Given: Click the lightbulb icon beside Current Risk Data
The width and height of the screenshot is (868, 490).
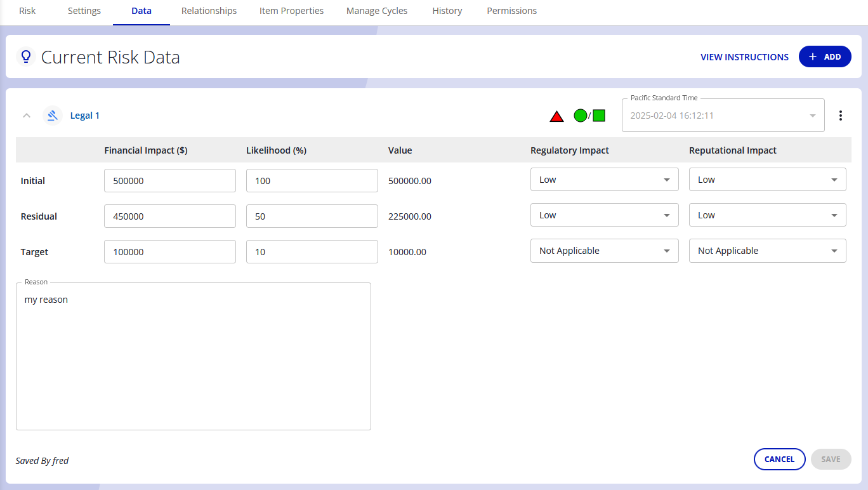Looking at the screenshot, I should (x=26, y=56).
